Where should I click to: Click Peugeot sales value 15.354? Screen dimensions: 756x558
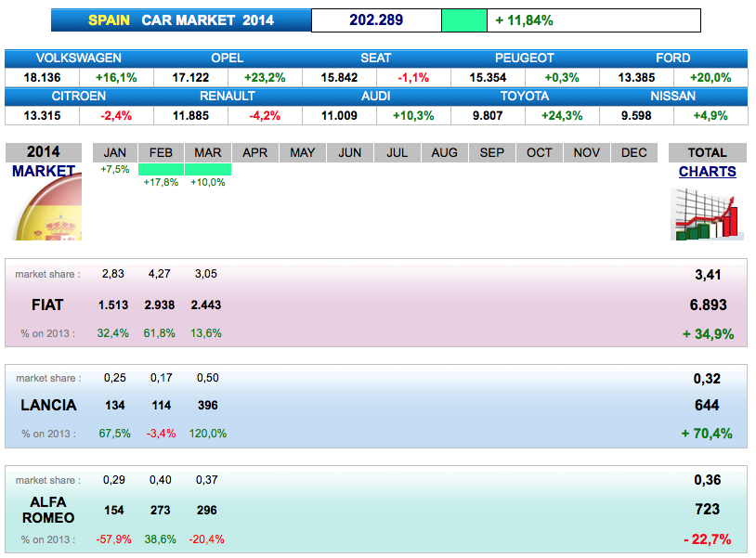488,78
